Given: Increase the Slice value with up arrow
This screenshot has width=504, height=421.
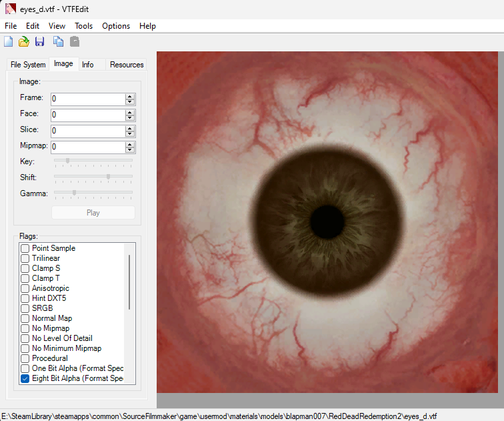Looking at the screenshot, I should click(x=130, y=128).
